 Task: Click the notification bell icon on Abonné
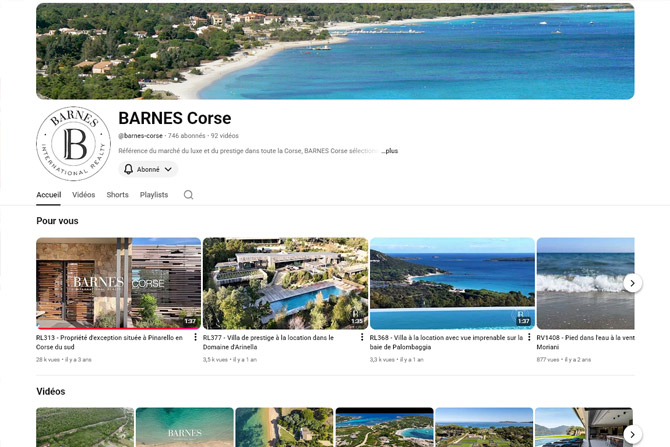pyautogui.click(x=129, y=170)
